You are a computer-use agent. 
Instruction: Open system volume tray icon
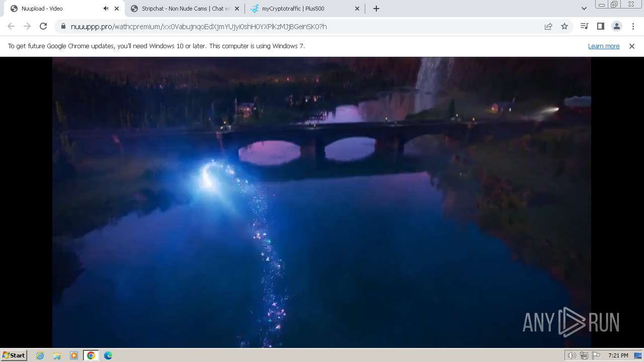[x=572, y=355]
